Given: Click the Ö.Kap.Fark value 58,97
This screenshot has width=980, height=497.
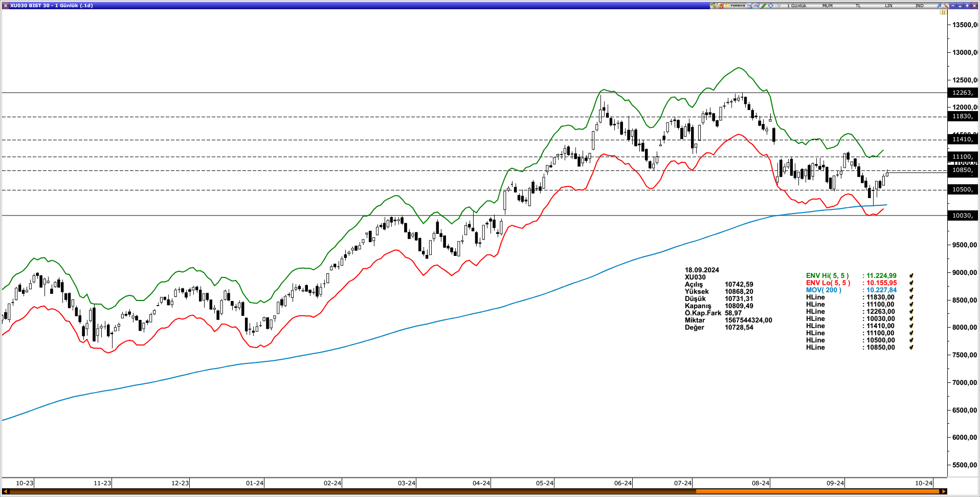Looking at the screenshot, I should (733, 313).
